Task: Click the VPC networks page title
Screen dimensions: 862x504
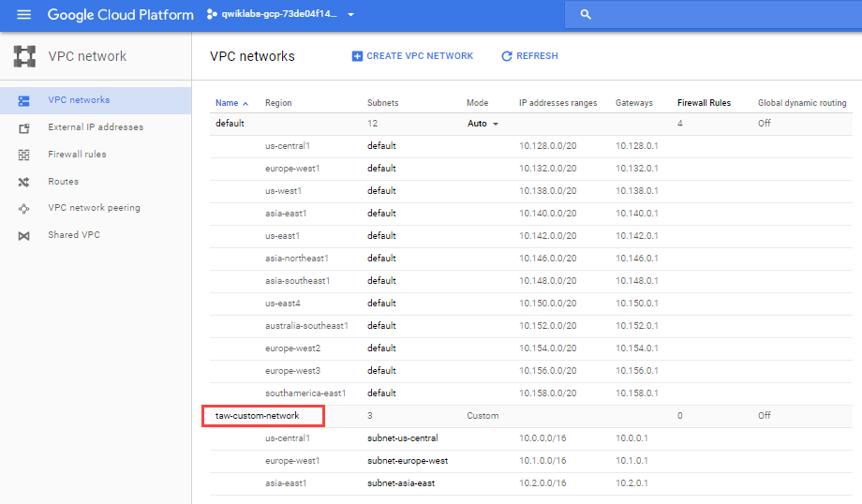Action: tap(252, 56)
